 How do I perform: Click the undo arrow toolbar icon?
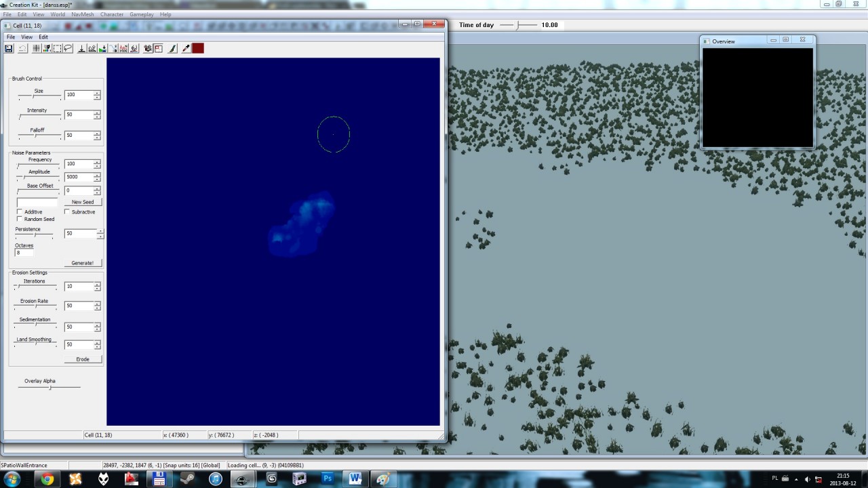[x=22, y=48]
